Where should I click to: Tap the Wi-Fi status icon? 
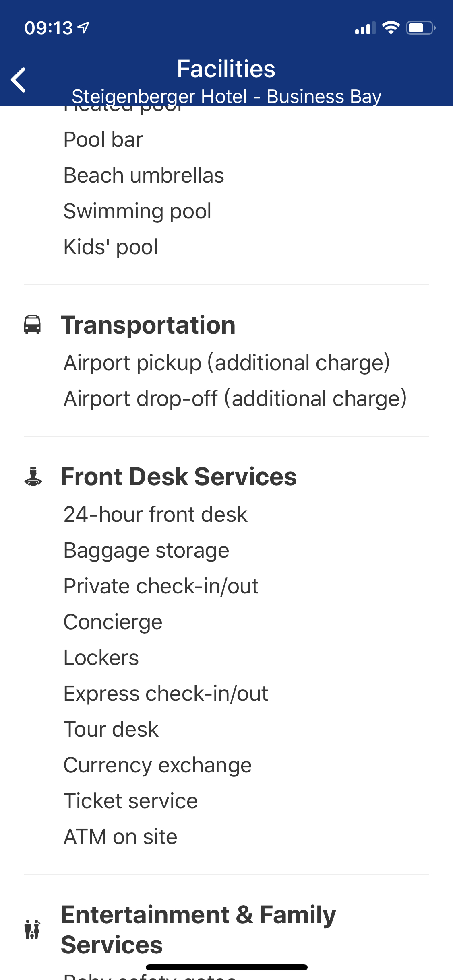[391, 28]
